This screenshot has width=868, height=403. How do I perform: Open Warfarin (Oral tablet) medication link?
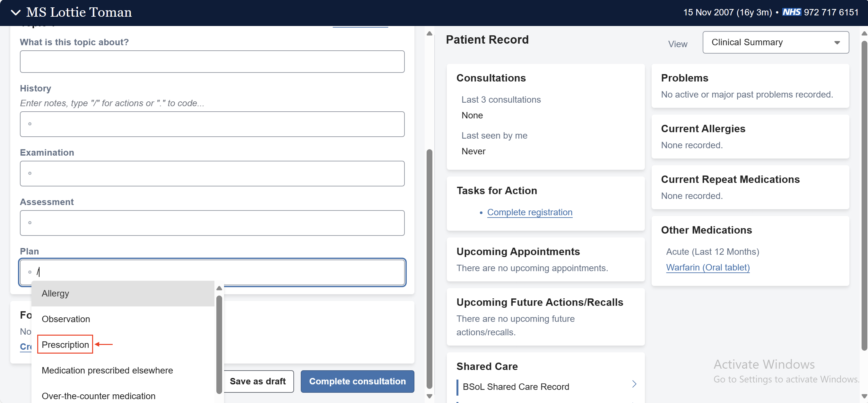[707, 267]
